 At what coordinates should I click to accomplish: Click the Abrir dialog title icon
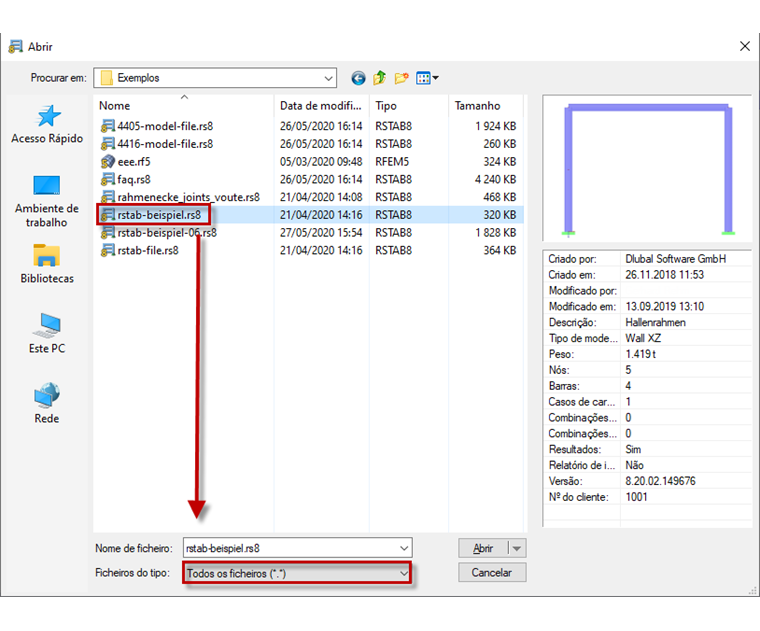(16, 47)
